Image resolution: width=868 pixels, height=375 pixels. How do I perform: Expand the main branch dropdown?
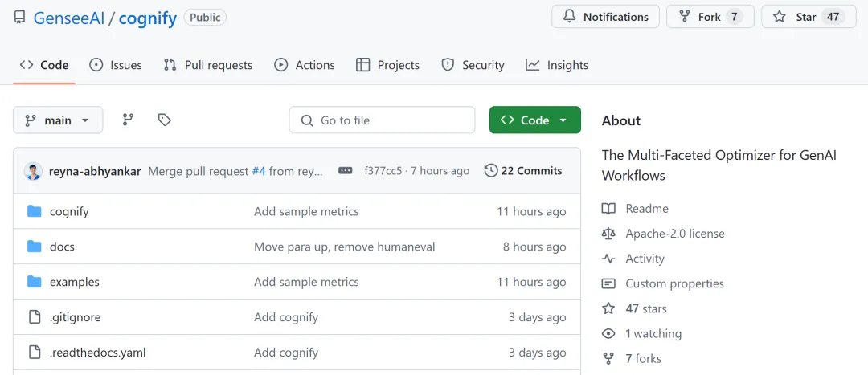tap(58, 120)
